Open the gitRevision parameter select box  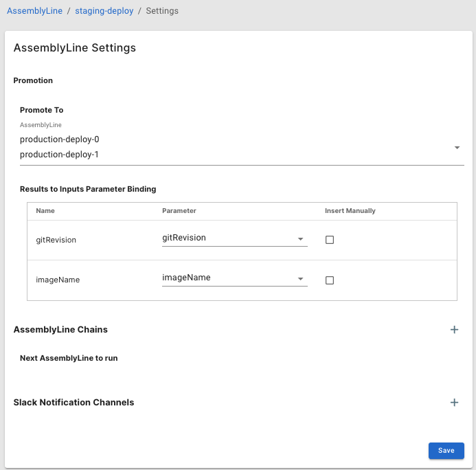(x=227, y=238)
